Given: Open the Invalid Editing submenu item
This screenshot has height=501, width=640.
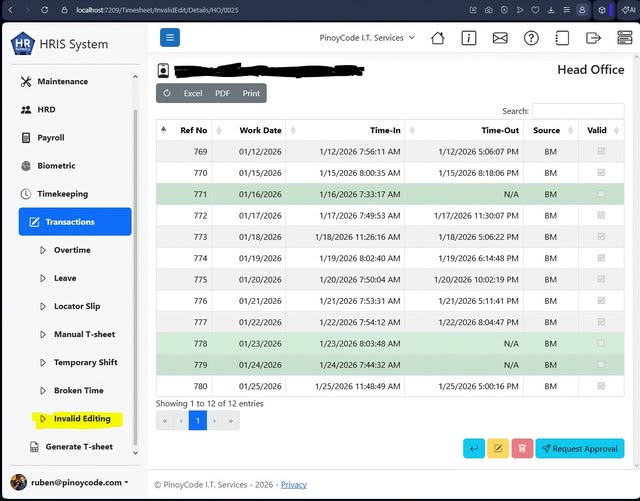Looking at the screenshot, I should [82, 419].
